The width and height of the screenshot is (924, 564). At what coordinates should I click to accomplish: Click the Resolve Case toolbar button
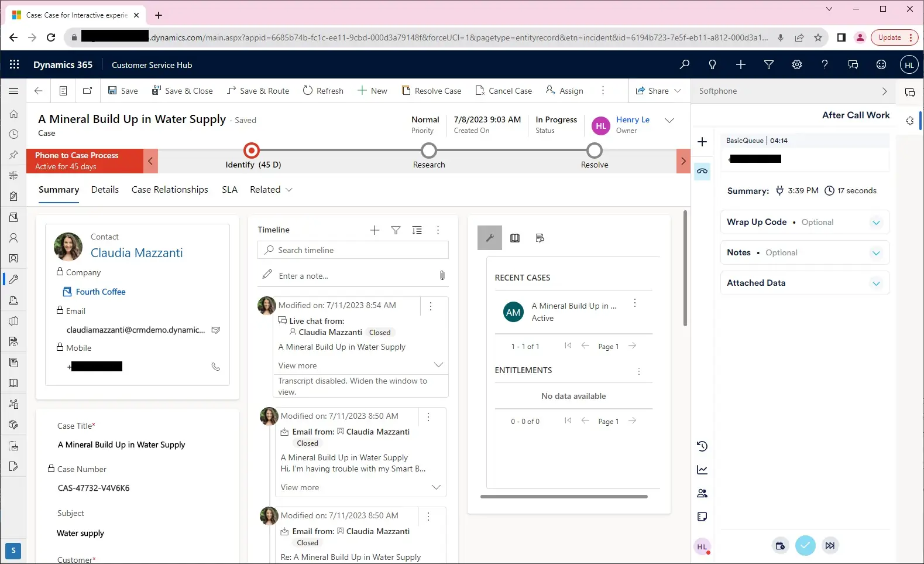point(431,91)
